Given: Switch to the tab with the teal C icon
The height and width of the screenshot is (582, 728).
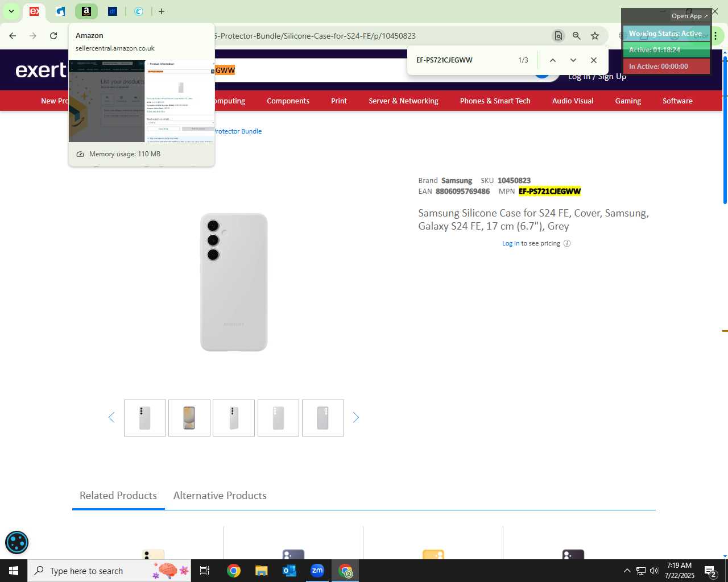Looking at the screenshot, I should pyautogui.click(x=139, y=11).
